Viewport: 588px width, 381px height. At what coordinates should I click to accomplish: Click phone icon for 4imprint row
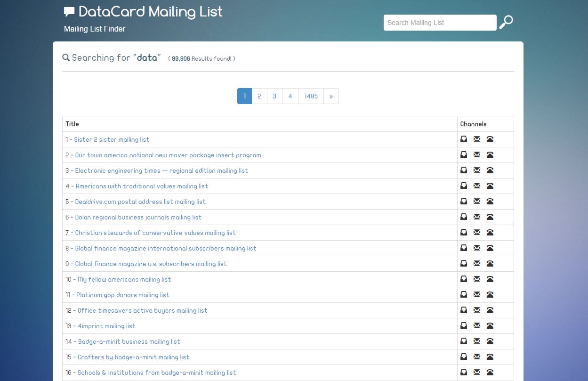pyautogui.click(x=490, y=325)
